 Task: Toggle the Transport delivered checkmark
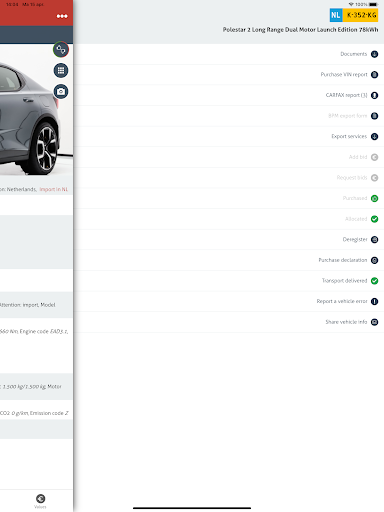click(374, 281)
